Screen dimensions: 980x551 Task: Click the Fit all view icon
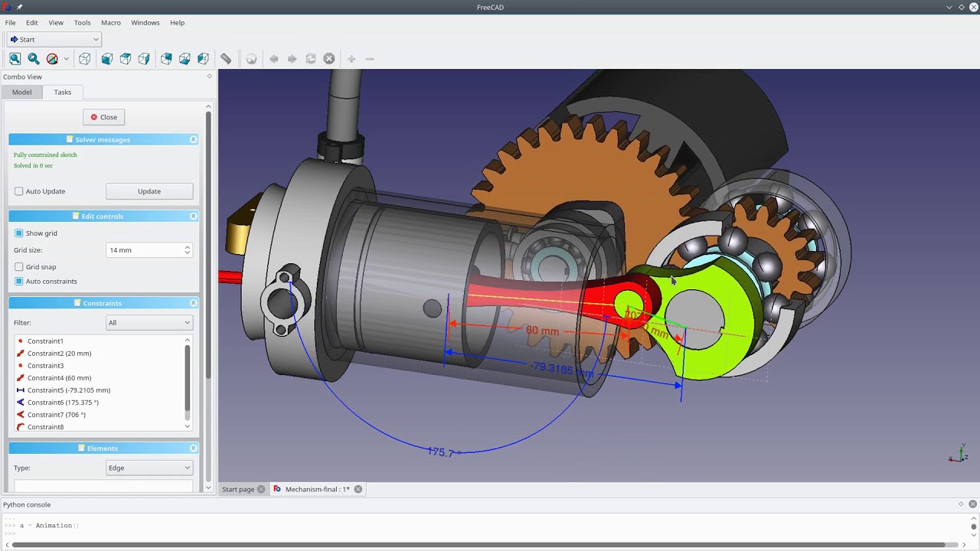tap(15, 59)
